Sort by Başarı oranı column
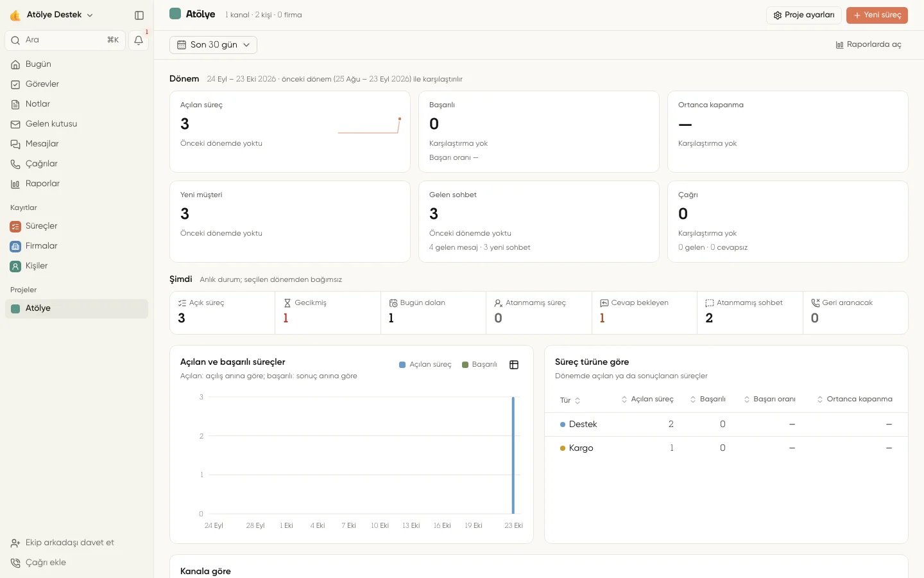924x578 pixels. (769, 399)
